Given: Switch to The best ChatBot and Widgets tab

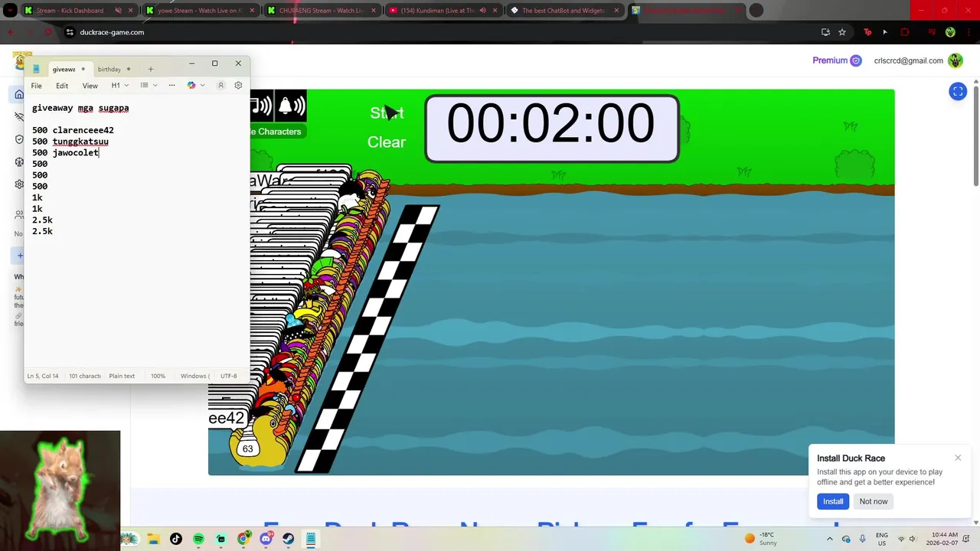Looking at the screenshot, I should (x=564, y=11).
